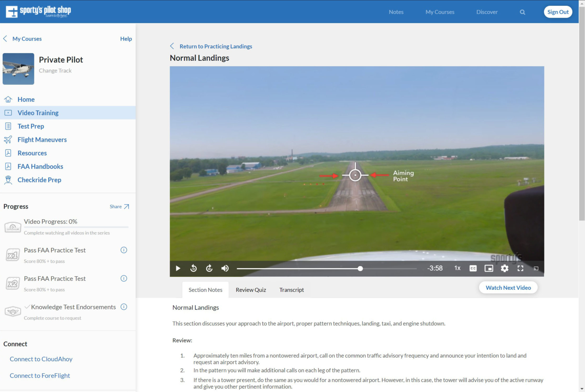Image resolution: width=585 pixels, height=392 pixels.
Task: Open the FAA Handbooks section
Action: 40,166
